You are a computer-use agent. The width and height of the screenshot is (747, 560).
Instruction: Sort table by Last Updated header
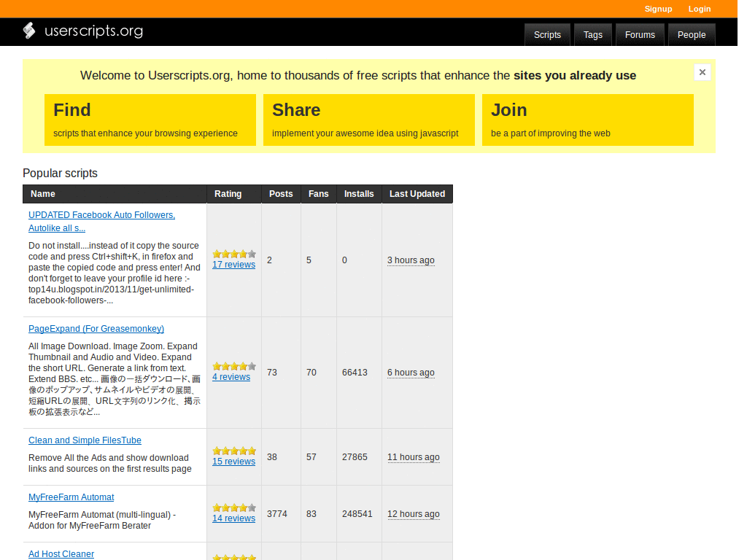pos(417,194)
